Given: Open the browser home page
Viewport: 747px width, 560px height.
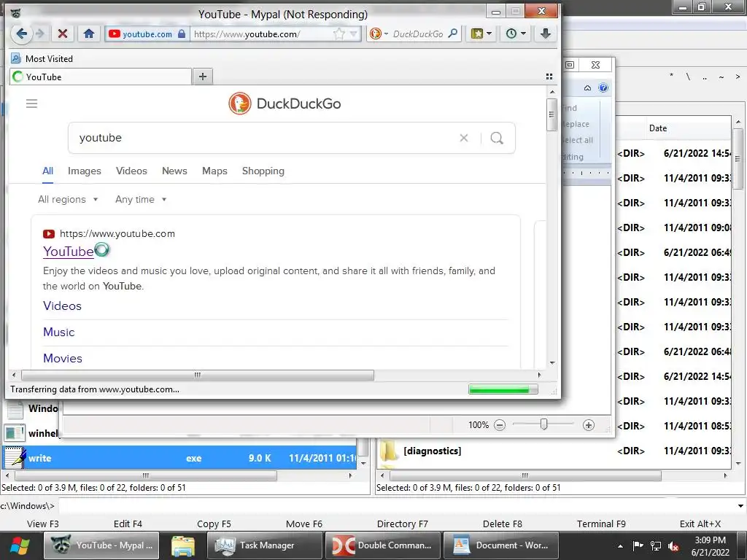Looking at the screenshot, I should [x=88, y=34].
